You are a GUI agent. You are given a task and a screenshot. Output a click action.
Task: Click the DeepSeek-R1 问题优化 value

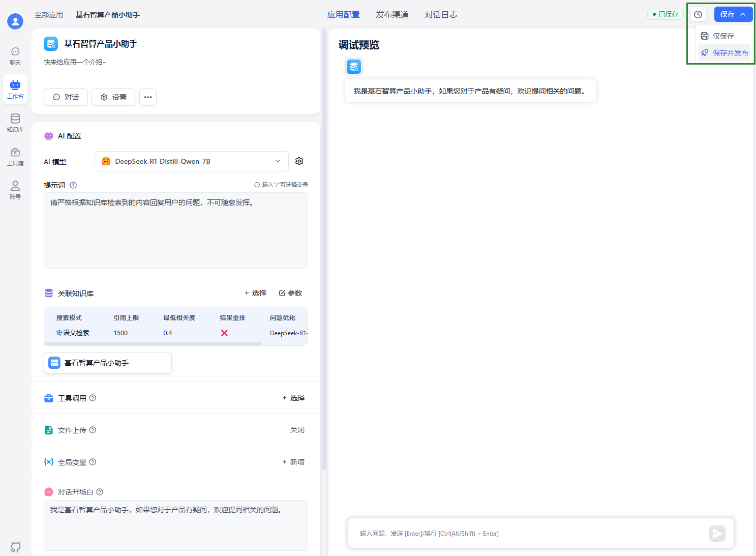[289, 333]
